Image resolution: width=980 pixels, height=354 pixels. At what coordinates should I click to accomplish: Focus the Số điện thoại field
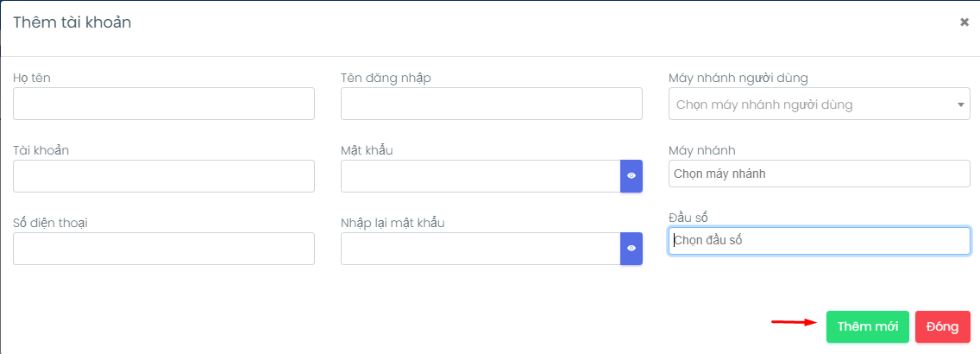164,249
